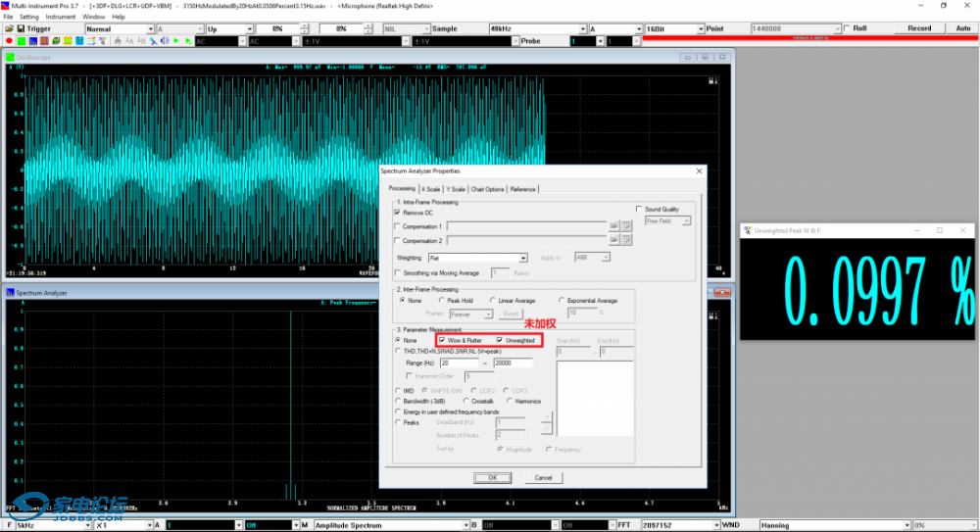Screen dimensions: 980x532
Task: Click the blue probe tool toolbar icon
Action: pyautogui.click(x=153, y=41)
